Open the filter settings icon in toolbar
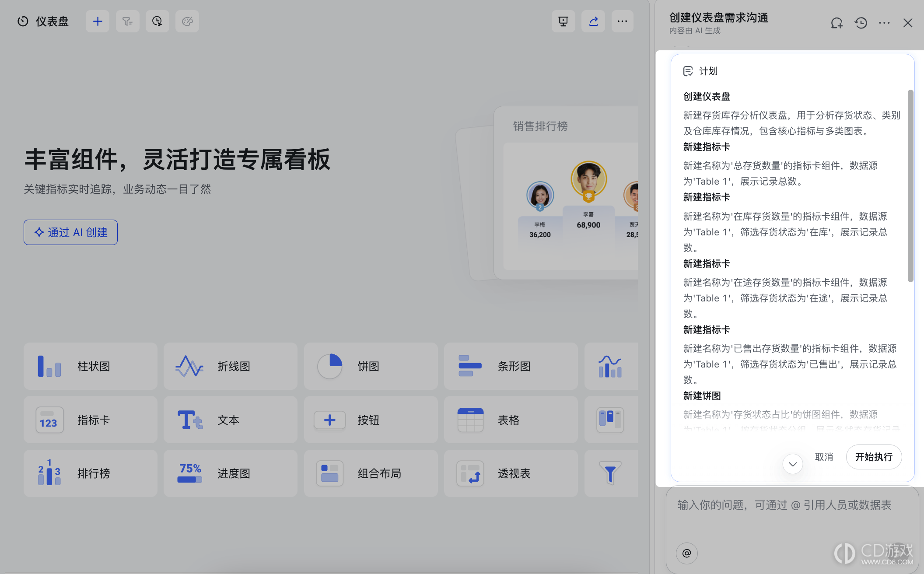The width and height of the screenshot is (924, 574). click(127, 21)
